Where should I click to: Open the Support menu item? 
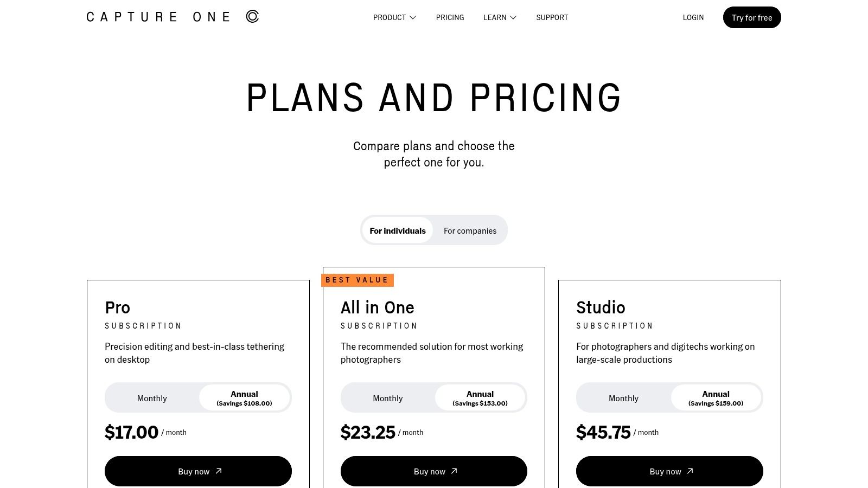click(552, 17)
